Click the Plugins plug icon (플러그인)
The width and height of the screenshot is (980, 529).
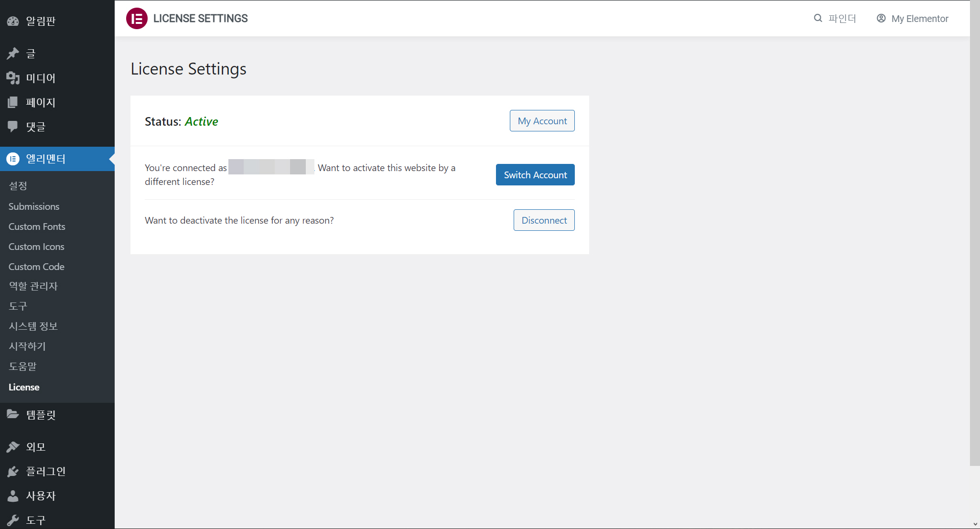(x=13, y=471)
